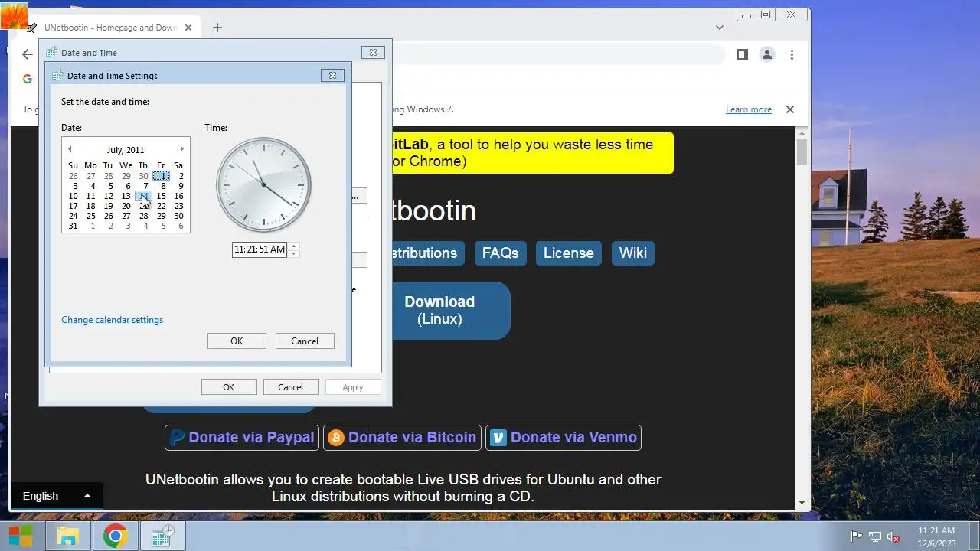Open License page on UNetbootin site
Viewport: 980px width, 551px height.
point(568,253)
